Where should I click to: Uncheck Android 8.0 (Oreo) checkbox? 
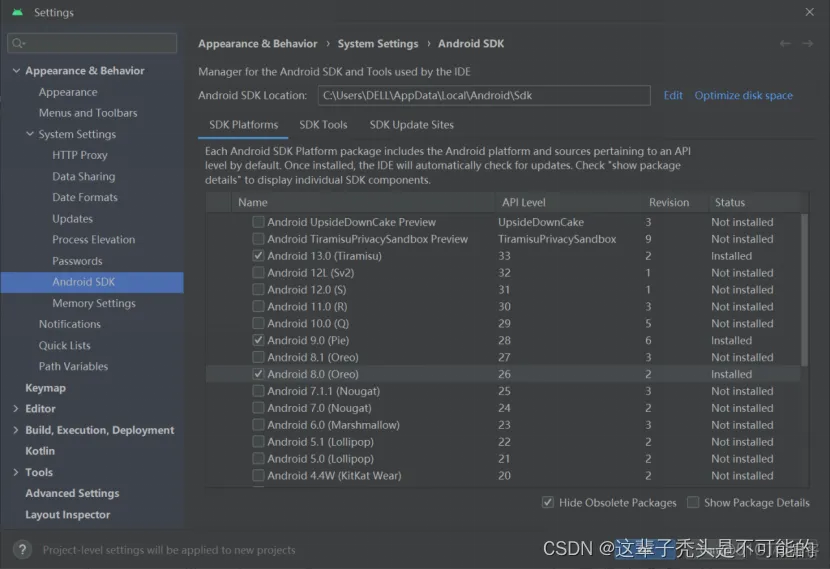pyautogui.click(x=258, y=374)
